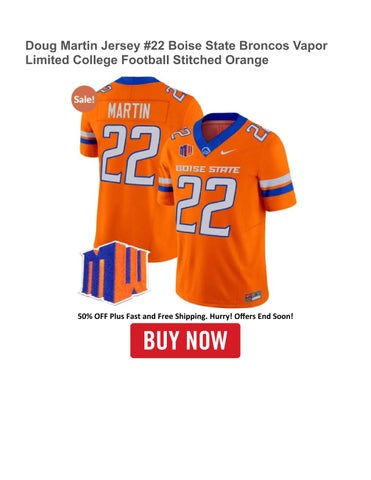The width and height of the screenshot is (371, 480).
Task: Click the Nike jock tag at jersey hem
Action: [253, 296]
